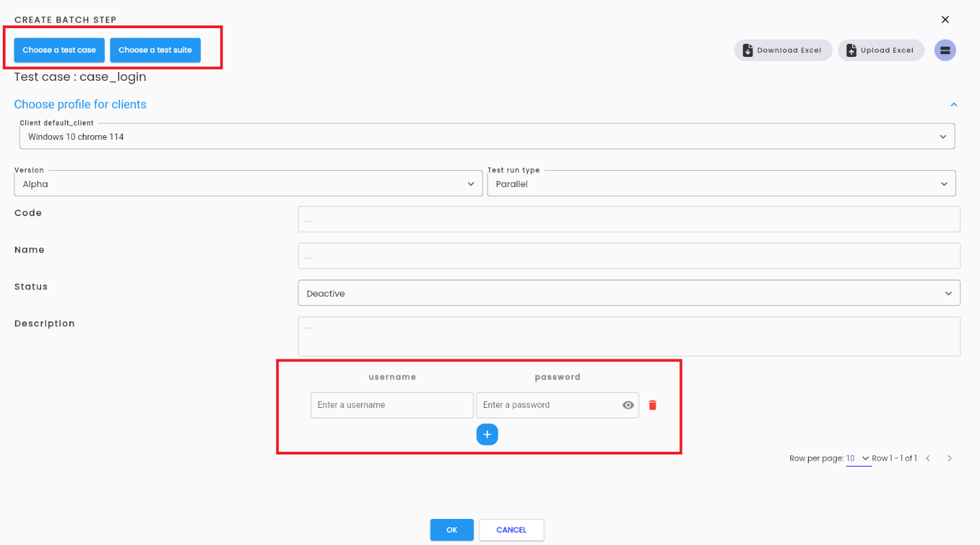
Task: Open the Status dropdown showing Deactive
Action: [629, 293]
